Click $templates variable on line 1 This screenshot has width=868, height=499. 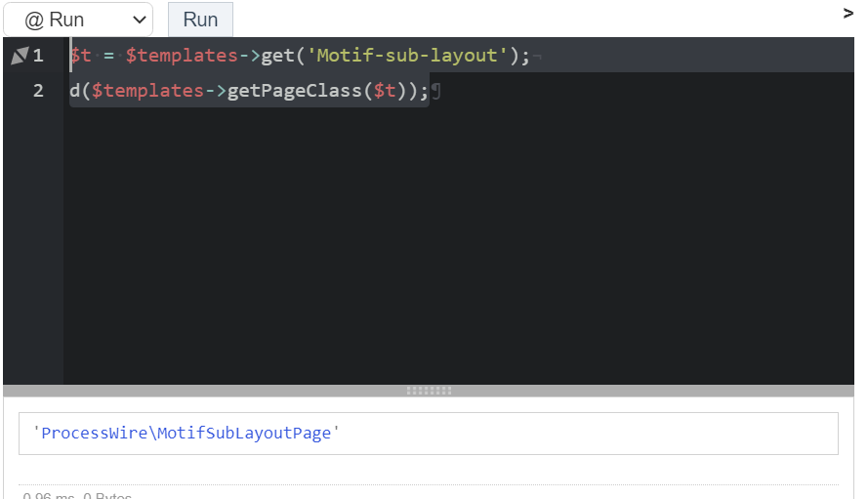[182, 56]
